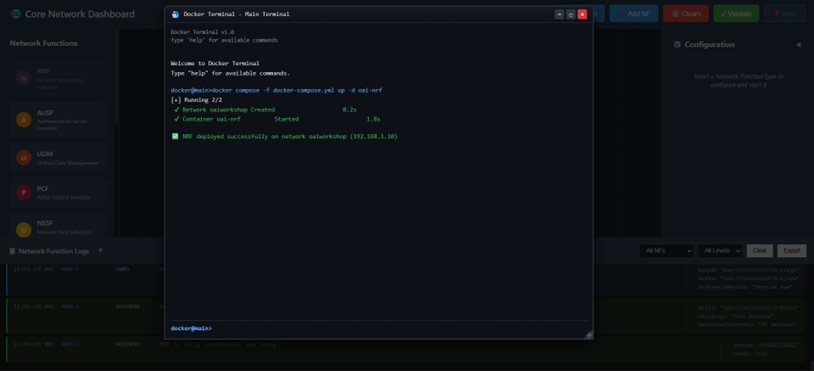Click the 'status: OPERATIONAL' log detail

pyautogui.click(x=766, y=345)
